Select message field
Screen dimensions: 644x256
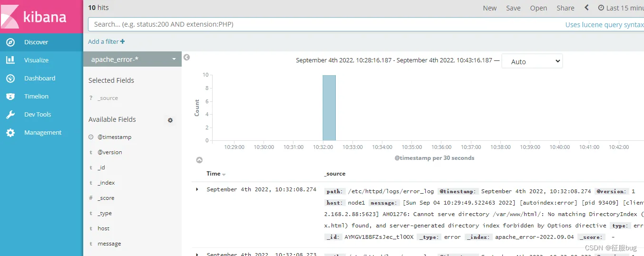point(109,244)
